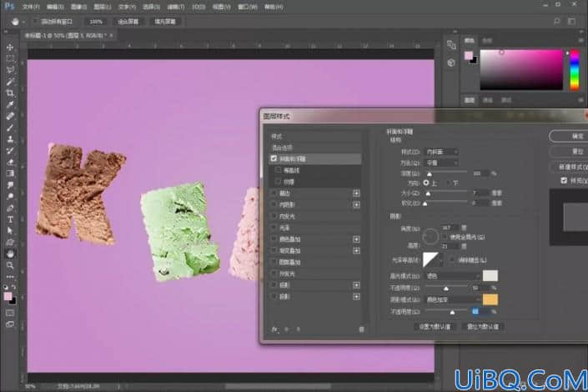This screenshot has width=588, height=392.
Task: Select the Lasso tool
Action: (x=10, y=70)
